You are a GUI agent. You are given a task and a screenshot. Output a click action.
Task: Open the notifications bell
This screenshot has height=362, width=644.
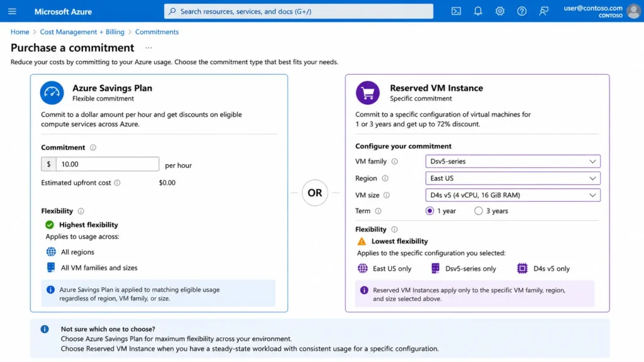[478, 11]
